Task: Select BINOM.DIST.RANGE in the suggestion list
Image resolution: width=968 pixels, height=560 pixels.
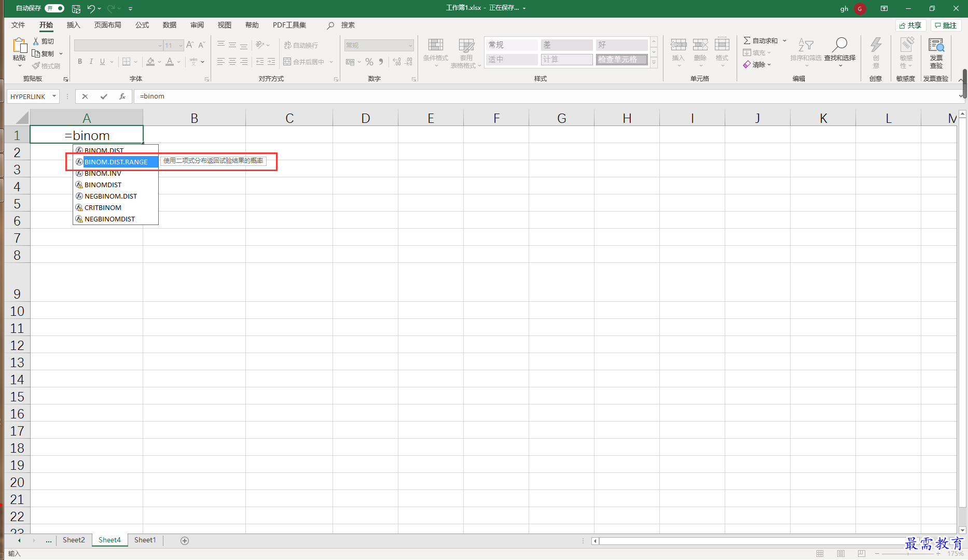Action: pos(116,162)
